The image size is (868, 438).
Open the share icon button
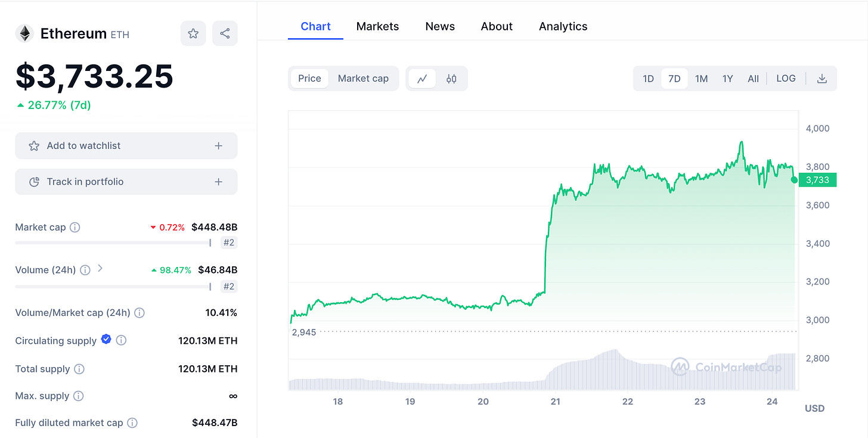[225, 33]
